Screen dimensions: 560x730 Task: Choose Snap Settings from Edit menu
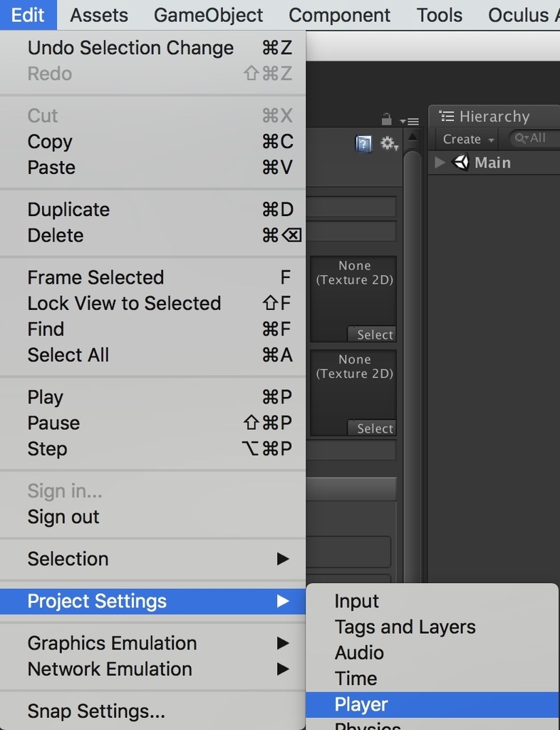(x=96, y=711)
